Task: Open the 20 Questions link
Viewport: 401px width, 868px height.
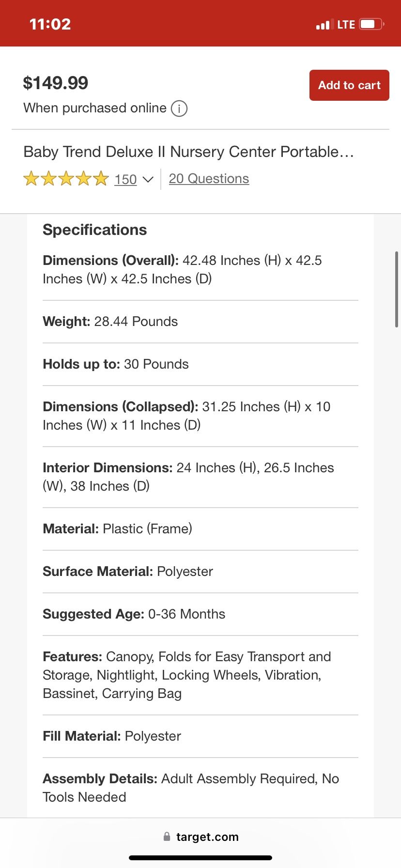Action: point(209,179)
